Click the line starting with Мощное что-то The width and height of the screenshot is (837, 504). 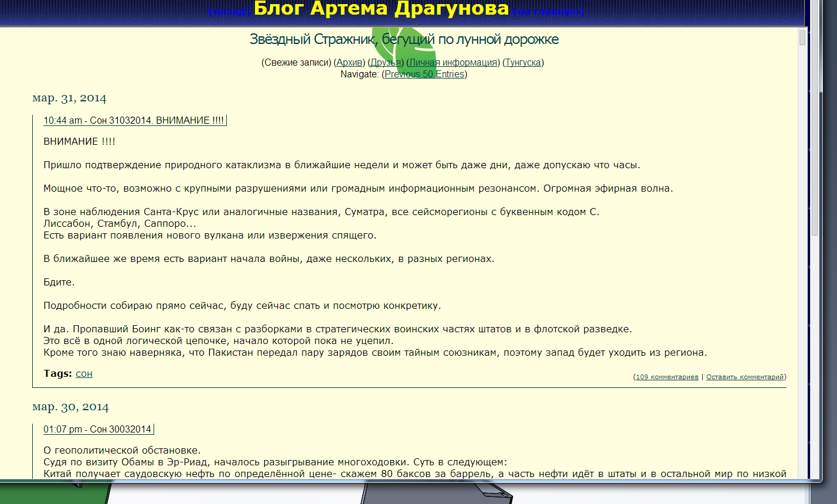[x=358, y=188]
